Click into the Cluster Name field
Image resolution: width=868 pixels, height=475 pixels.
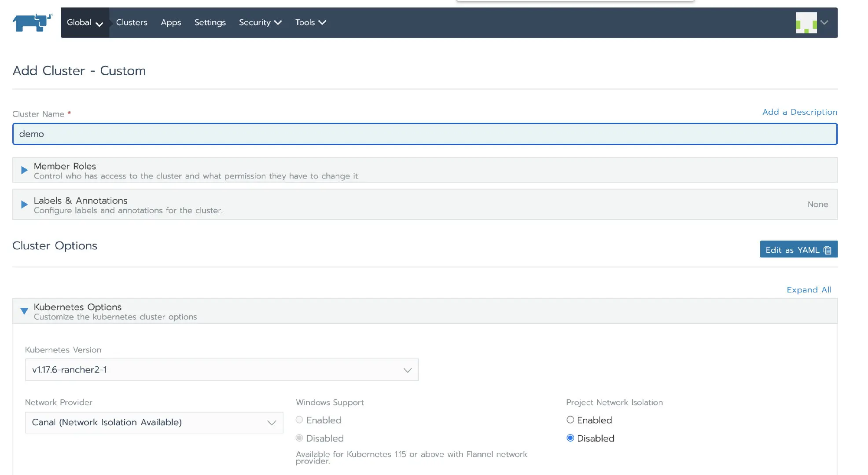(x=424, y=134)
